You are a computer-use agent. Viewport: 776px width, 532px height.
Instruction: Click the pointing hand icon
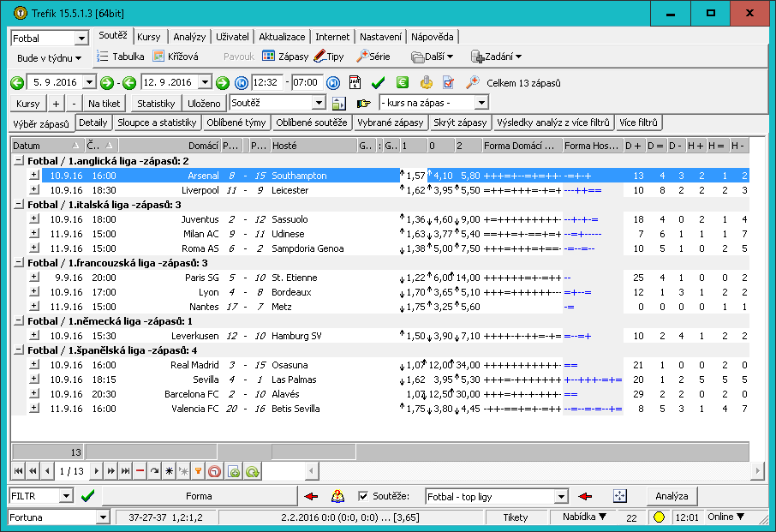tap(364, 103)
